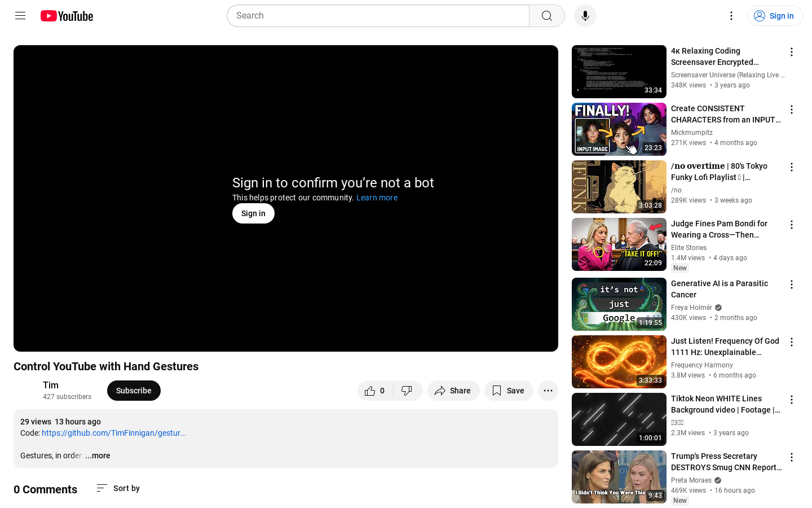Click Learn more link in player

pos(377,198)
